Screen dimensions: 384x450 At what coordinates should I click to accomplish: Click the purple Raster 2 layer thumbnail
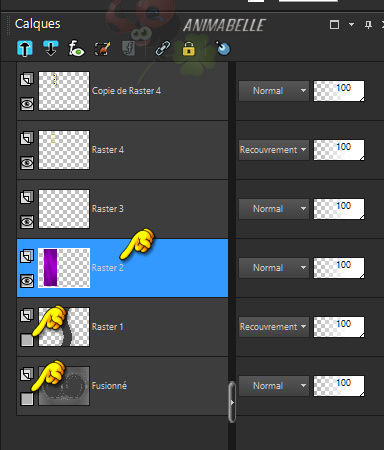pyautogui.click(x=64, y=268)
